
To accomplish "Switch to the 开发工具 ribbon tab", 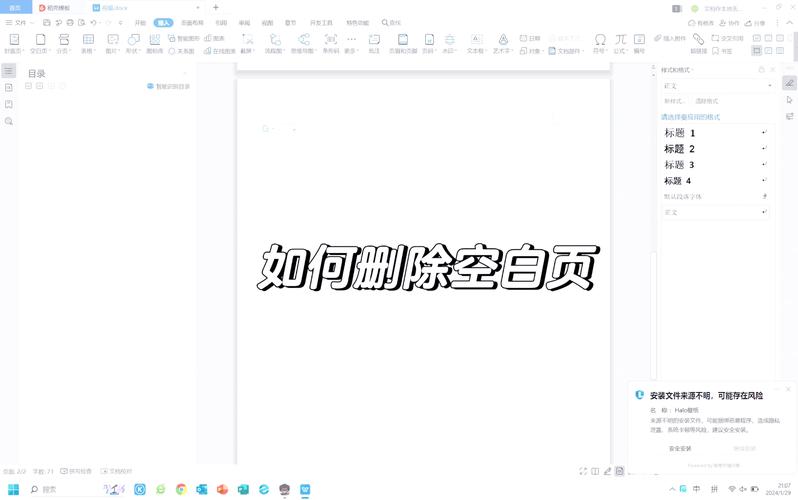I will (321, 23).
